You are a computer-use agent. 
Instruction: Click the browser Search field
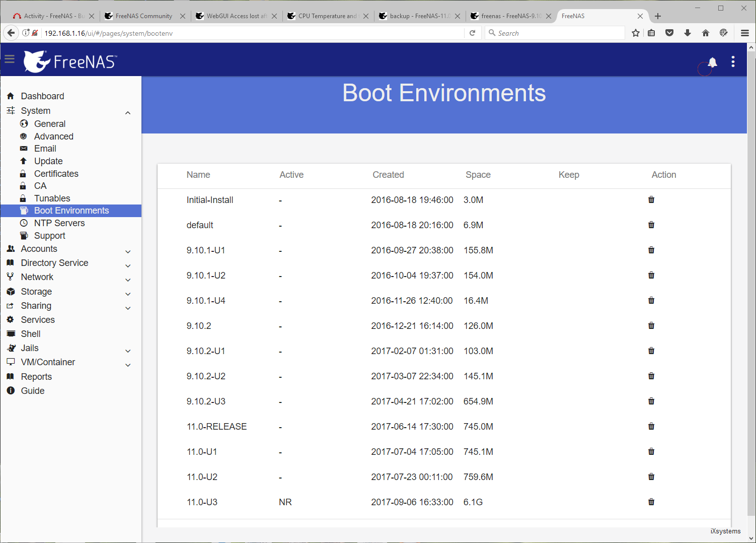click(x=555, y=33)
